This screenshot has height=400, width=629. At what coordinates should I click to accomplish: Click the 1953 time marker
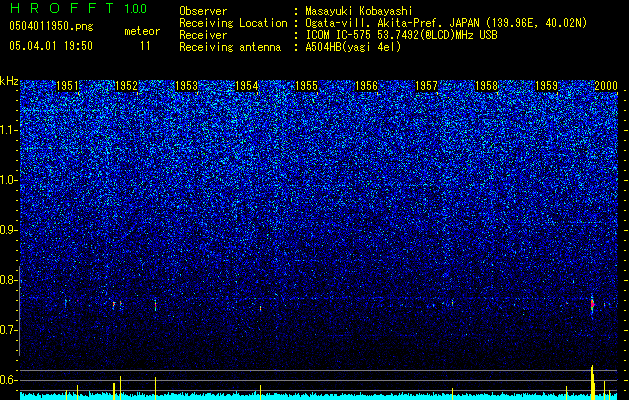[187, 86]
